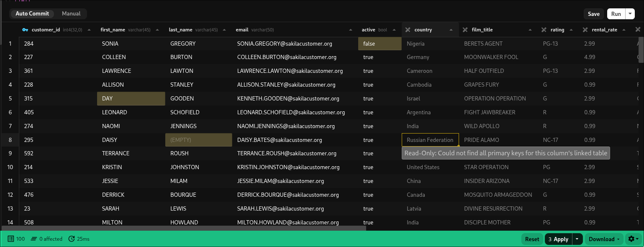Expand the Apply button dropdown

577,239
